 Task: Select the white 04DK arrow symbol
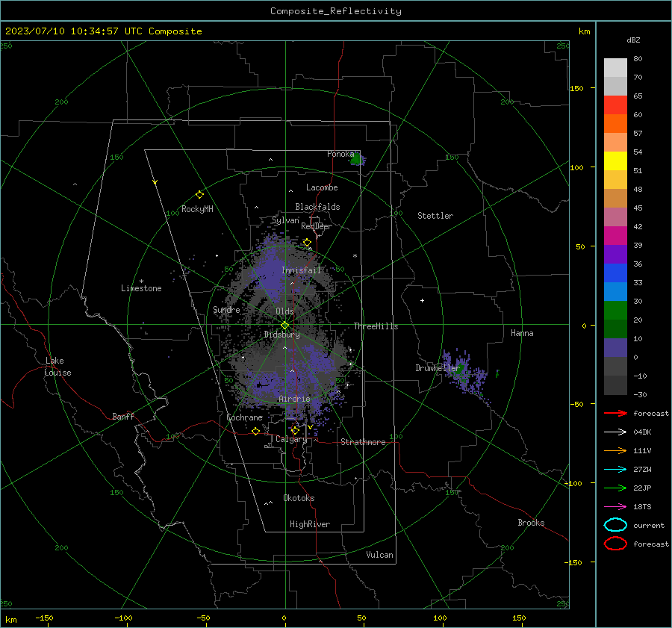pos(615,432)
